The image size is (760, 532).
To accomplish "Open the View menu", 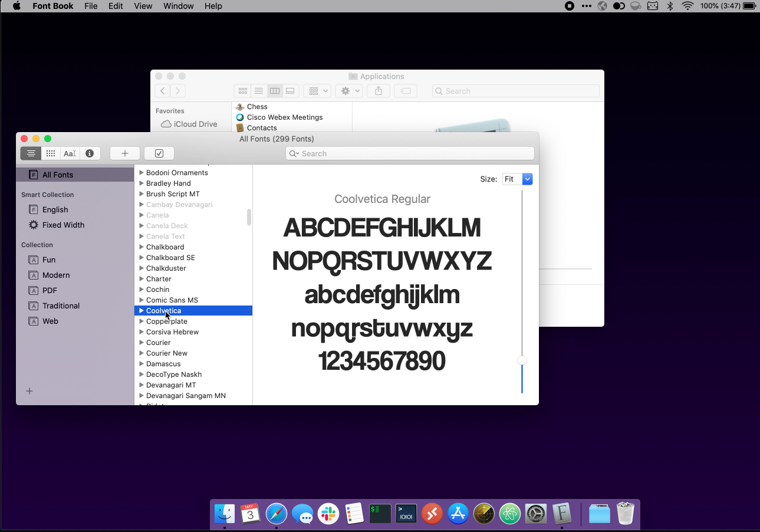I will (x=143, y=6).
